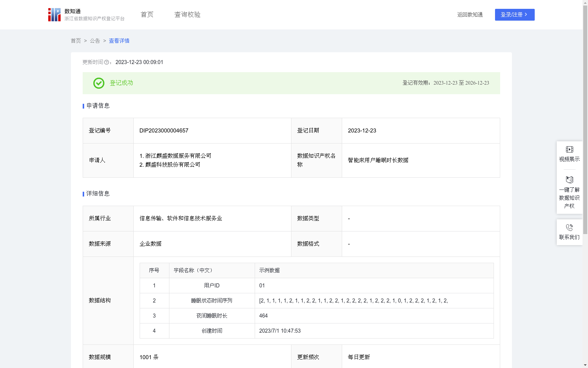Click the sleep-state sequence sample data
This screenshot has height=368, width=588.
354,301
